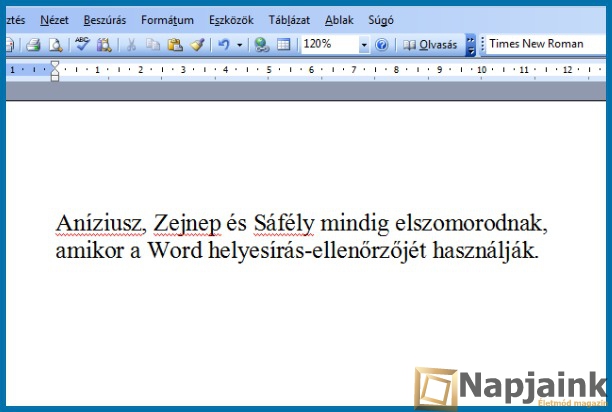
Task: Click the Olvasás reading layout button
Action: (430, 45)
